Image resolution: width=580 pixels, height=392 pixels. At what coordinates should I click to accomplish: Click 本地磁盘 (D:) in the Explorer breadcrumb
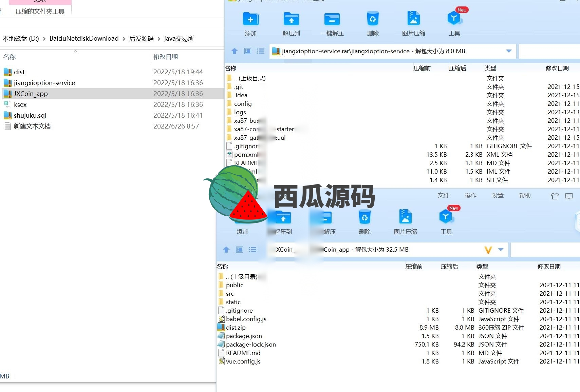pos(21,38)
